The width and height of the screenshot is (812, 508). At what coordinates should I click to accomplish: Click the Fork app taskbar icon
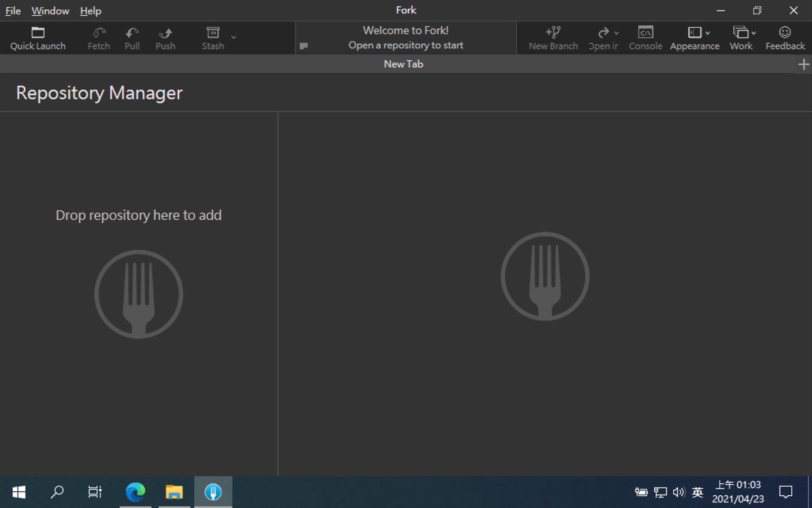point(213,492)
